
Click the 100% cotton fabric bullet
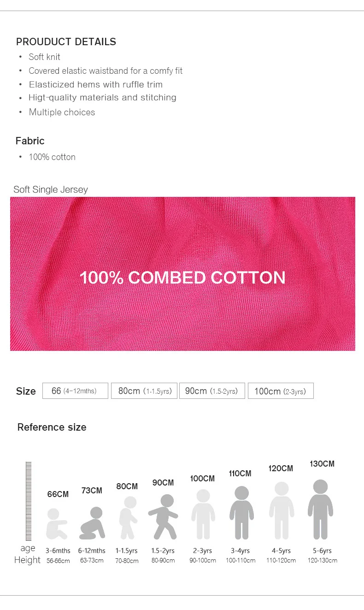(x=52, y=157)
